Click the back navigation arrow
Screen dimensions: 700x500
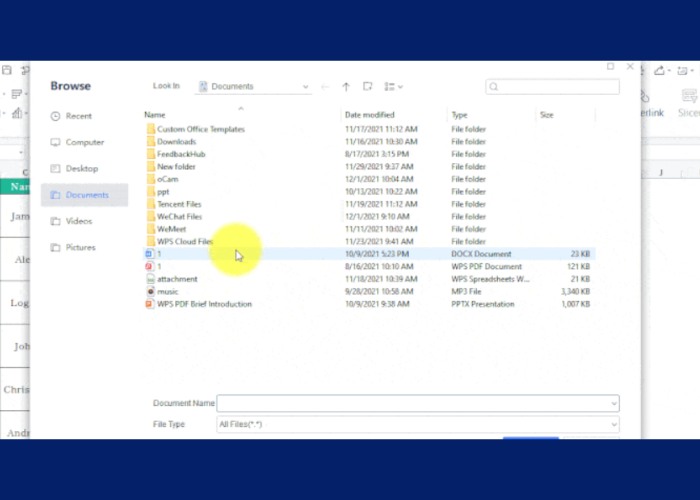pyautogui.click(x=325, y=87)
